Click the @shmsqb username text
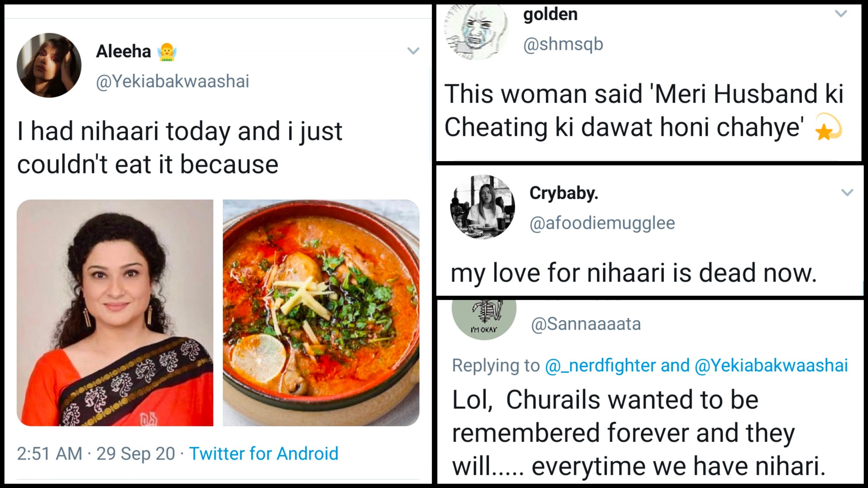The image size is (868, 488). [x=559, y=44]
